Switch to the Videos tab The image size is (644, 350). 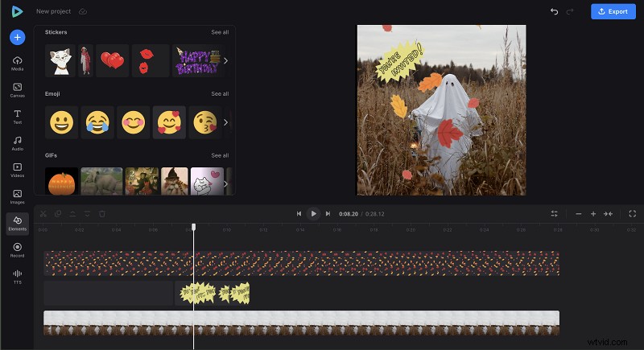17,169
